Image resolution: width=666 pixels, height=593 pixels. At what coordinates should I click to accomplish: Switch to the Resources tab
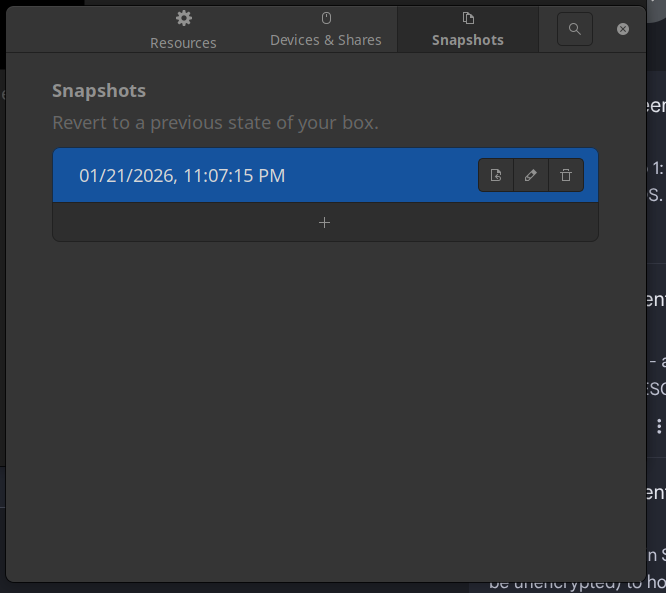pyautogui.click(x=183, y=42)
